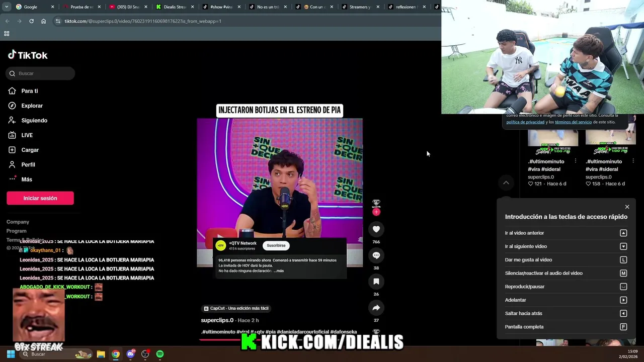Open options for 121-likes video card

tap(576, 161)
